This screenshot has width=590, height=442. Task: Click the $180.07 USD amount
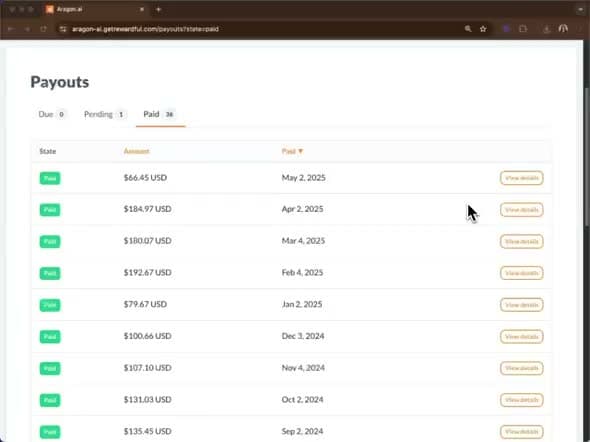click(148, 241)
